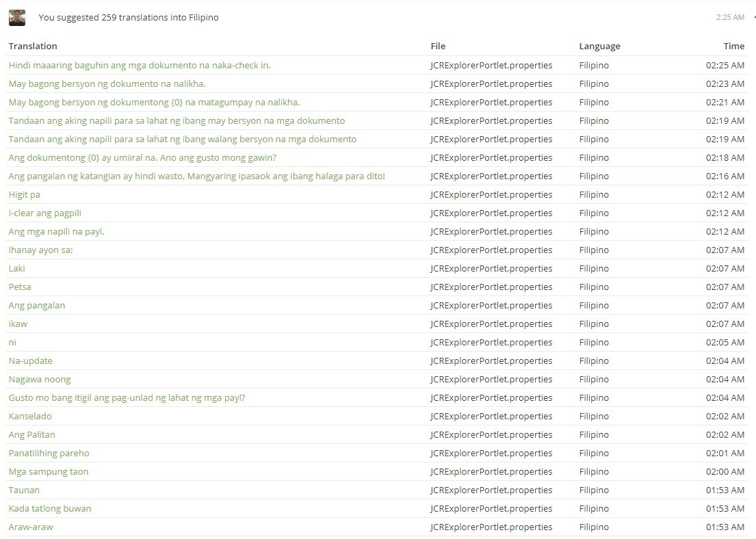Screen dimensions: 756x539
Task: Open the 'Panatilihing pareho' translation
Action: [x=49, y=453]
